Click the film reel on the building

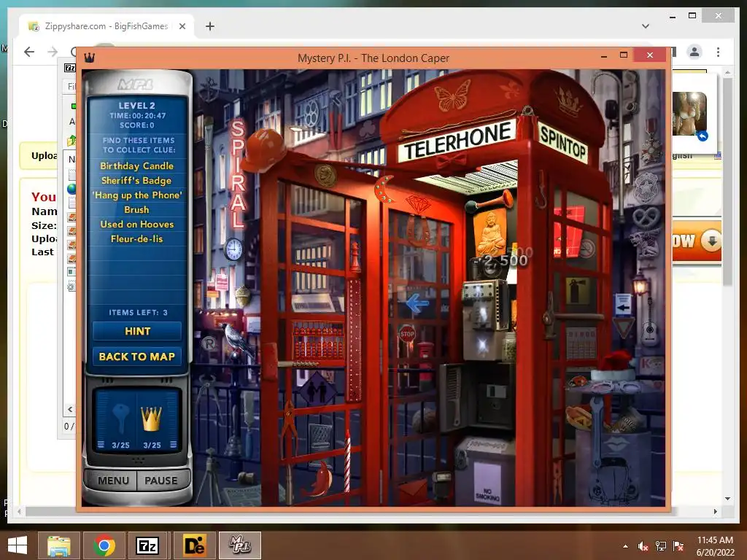(311, 114)
